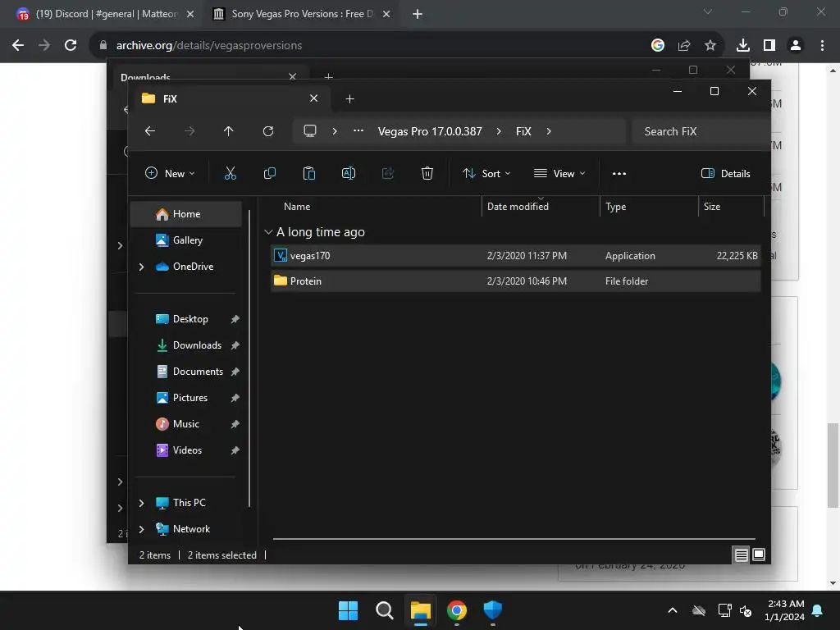Click the Rename icon in toolbar
Screen dimensions: 840x630
pyautogui.click(x=348, y=173)
